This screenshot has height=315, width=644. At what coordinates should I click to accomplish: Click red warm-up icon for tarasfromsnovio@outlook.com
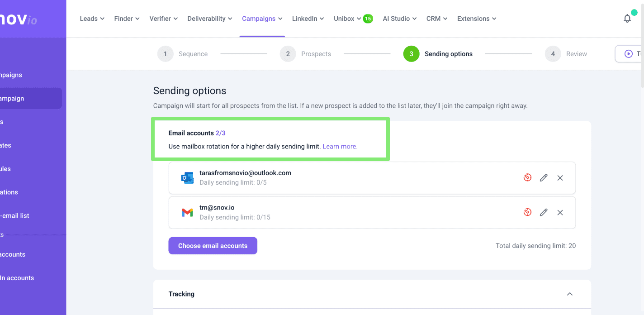527,178
